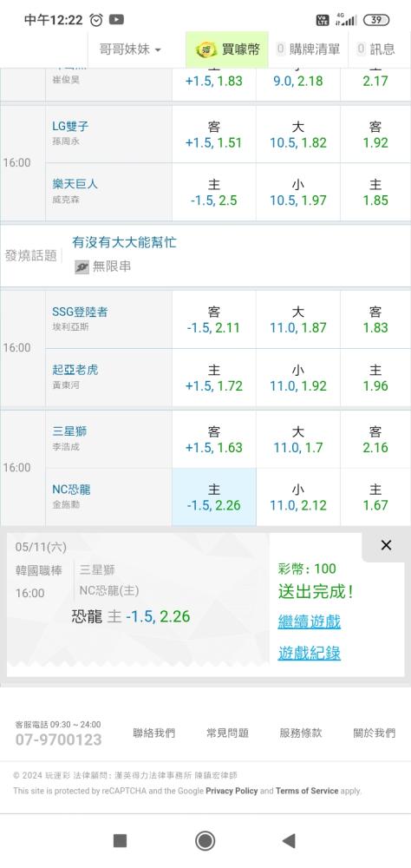Tap the Android home circle icon
Viewport: 411px width, 868px height.
(x=205, y=841)
